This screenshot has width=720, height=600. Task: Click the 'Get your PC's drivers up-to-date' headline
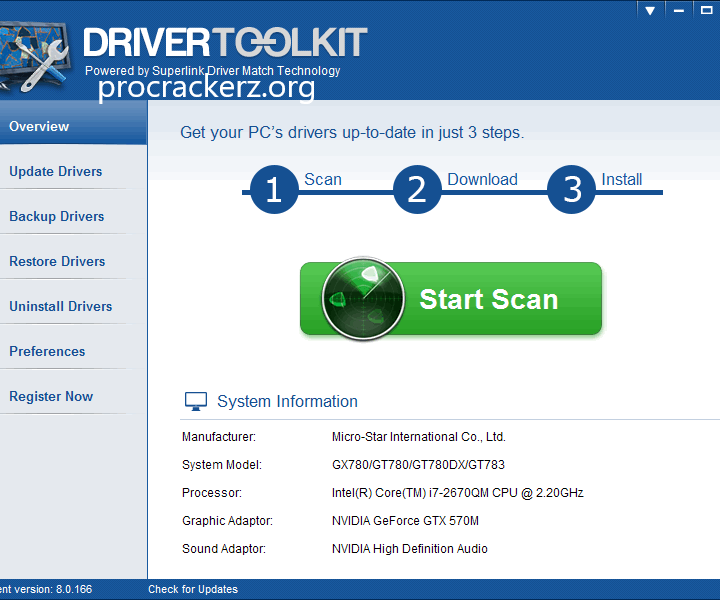(352, 132)
